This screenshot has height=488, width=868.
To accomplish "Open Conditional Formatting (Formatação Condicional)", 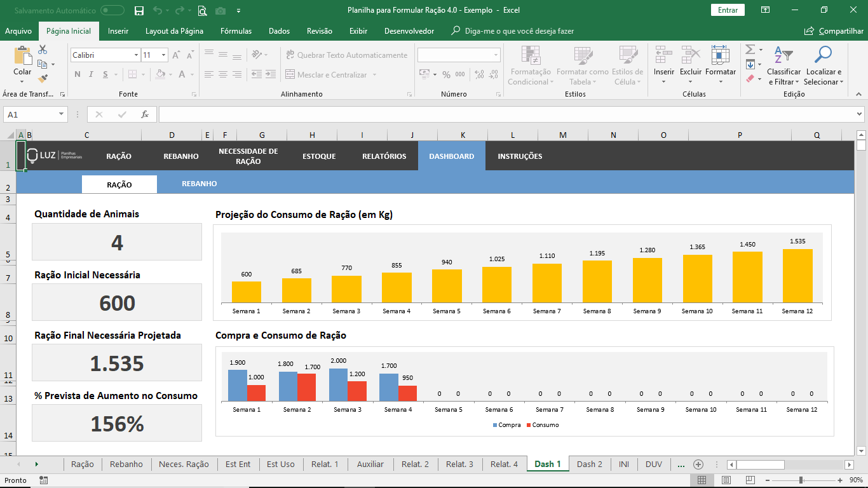I will pyautogui.click(x=531, y=66).
